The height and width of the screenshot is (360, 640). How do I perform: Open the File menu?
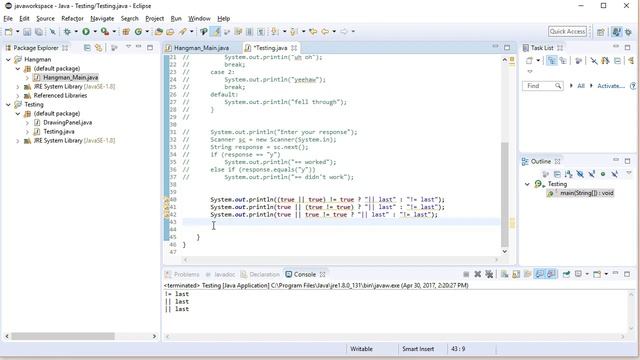(x=8, y=18)
